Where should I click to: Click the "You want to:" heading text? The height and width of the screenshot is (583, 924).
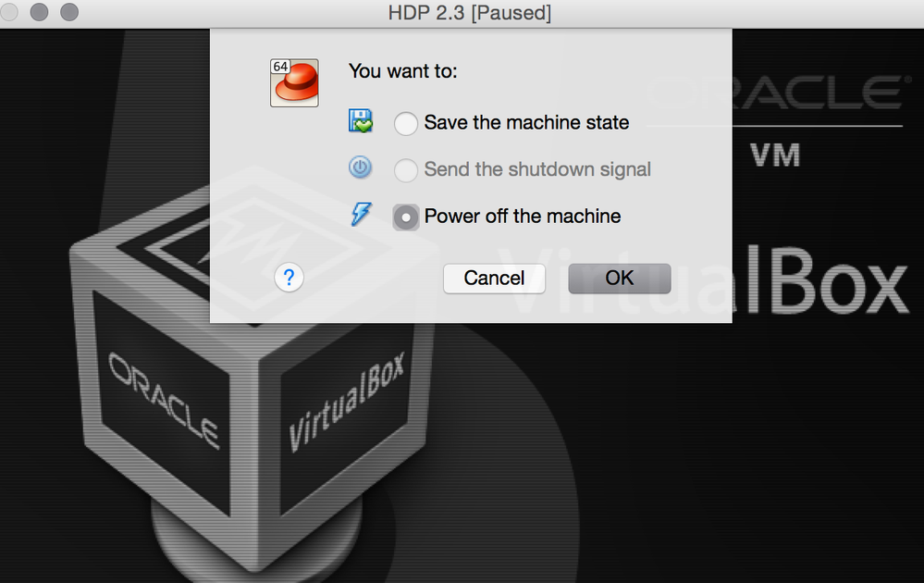pyautogui.click(x=403, y=71)
